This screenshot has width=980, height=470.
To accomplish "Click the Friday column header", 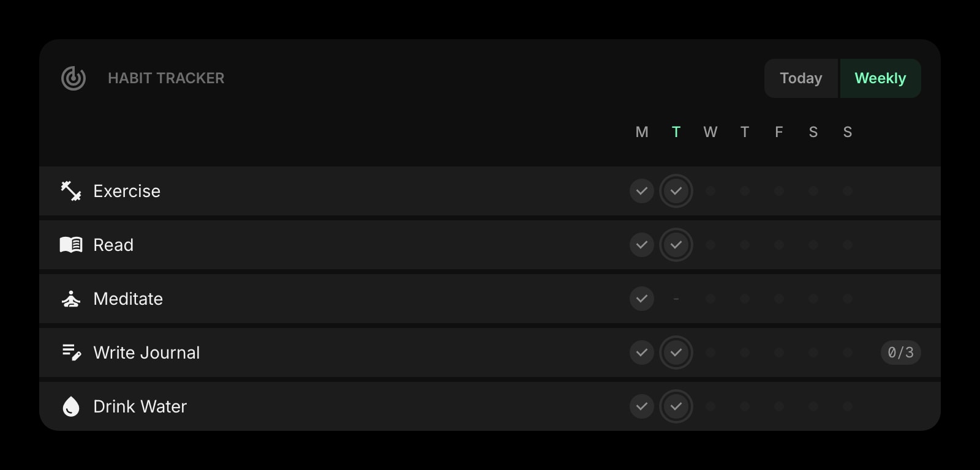I will 779,132.
